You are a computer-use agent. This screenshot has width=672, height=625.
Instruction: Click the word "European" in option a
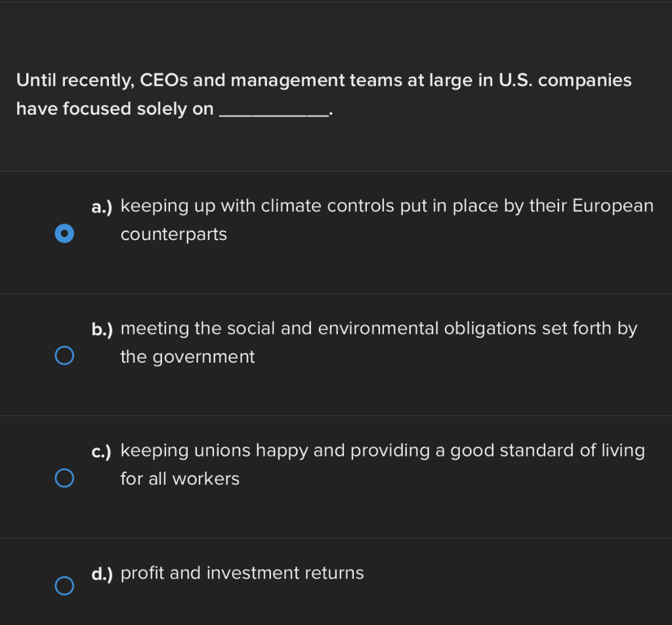point(613,206)
